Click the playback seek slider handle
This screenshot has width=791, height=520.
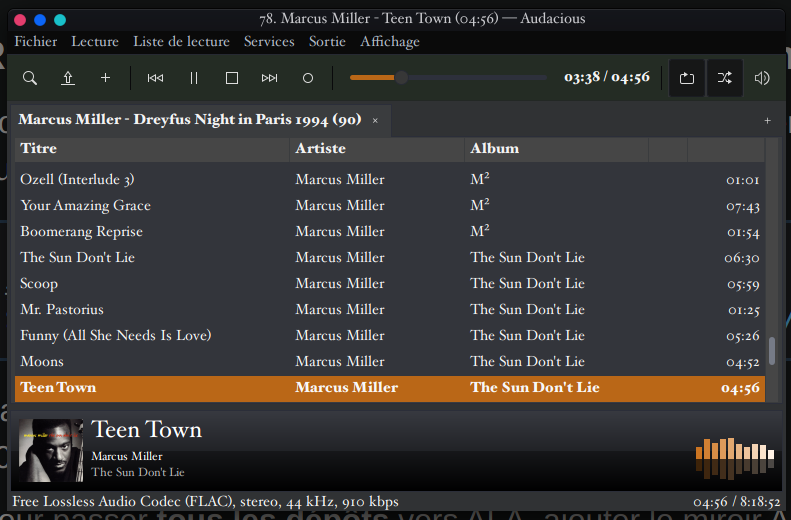pyautogui.click(x=401, y=78)
